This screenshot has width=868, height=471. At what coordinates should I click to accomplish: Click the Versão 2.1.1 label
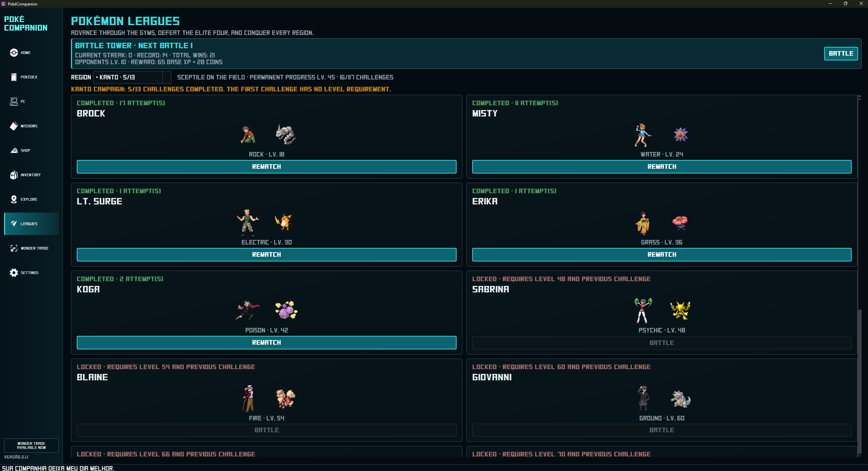pyautogui.click(x=16, y=457)
